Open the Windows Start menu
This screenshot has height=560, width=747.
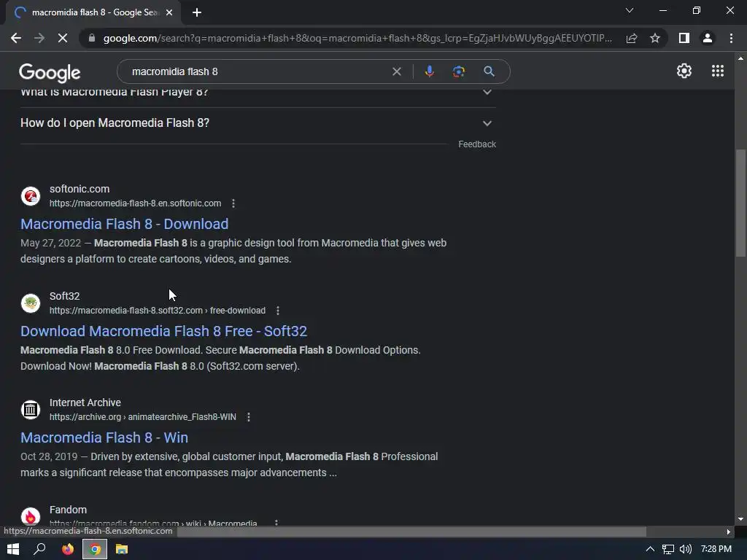pos(13,549)
